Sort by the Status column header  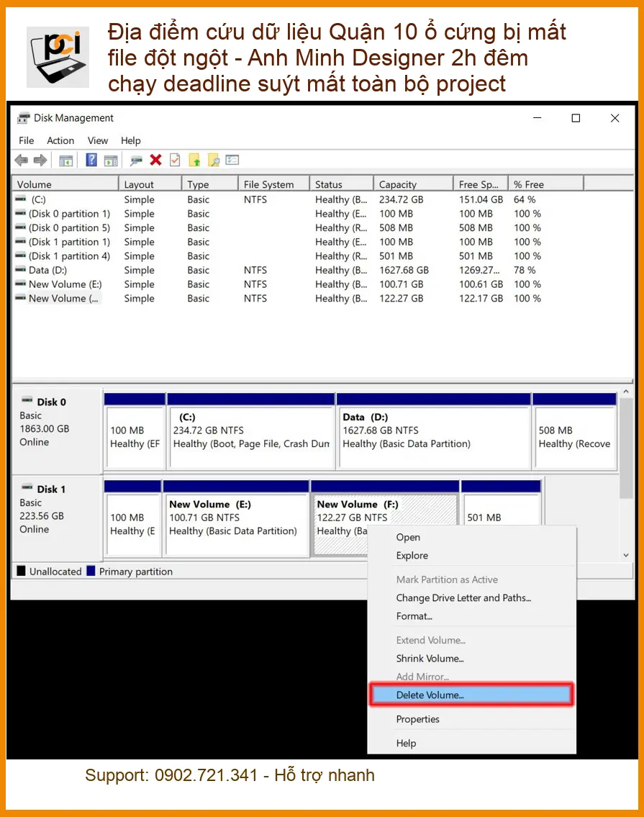click(342, 184)
